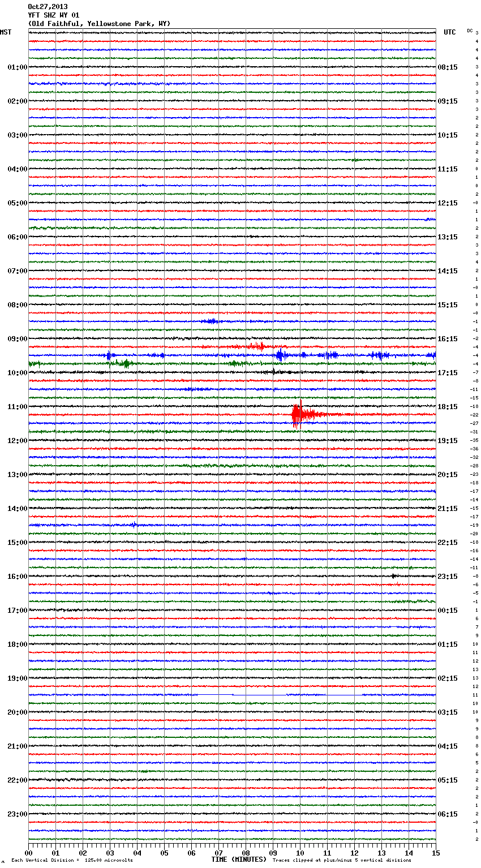This screenshot has width=481, height=868.
Task: Select the 16:00 MST row label
Action: pos(18,577)
